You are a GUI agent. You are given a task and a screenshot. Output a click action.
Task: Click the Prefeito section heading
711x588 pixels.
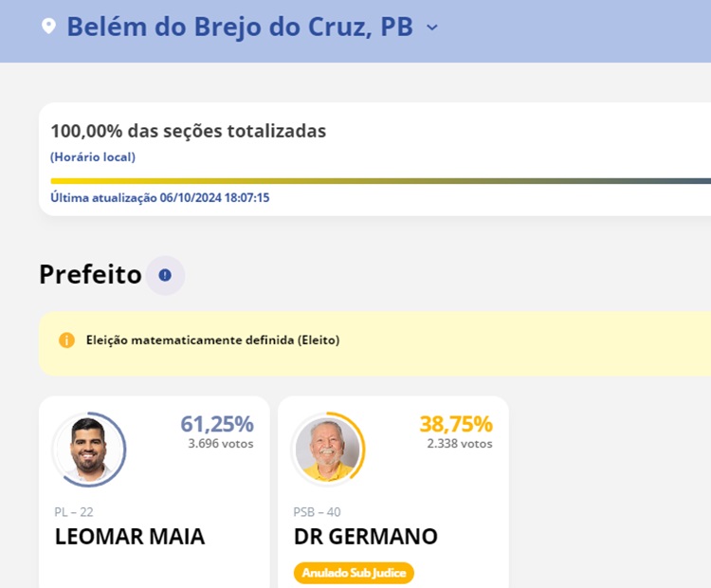coord(90,275)
